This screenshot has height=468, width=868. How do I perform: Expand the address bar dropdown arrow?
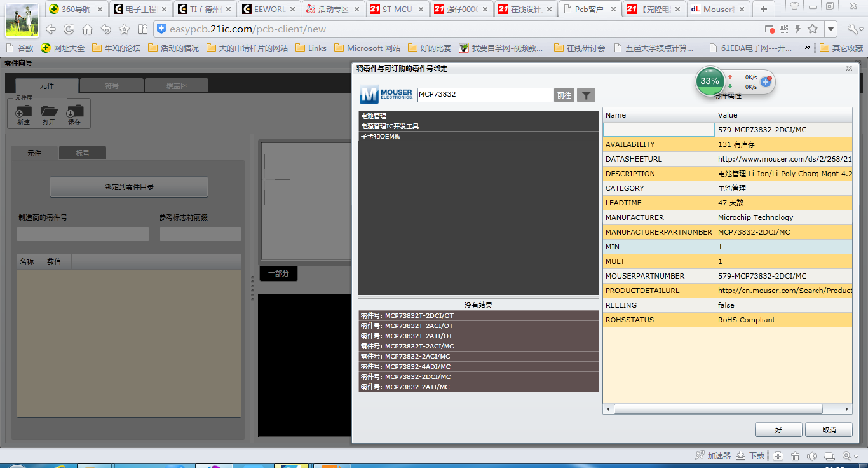[x=831, y=29]
